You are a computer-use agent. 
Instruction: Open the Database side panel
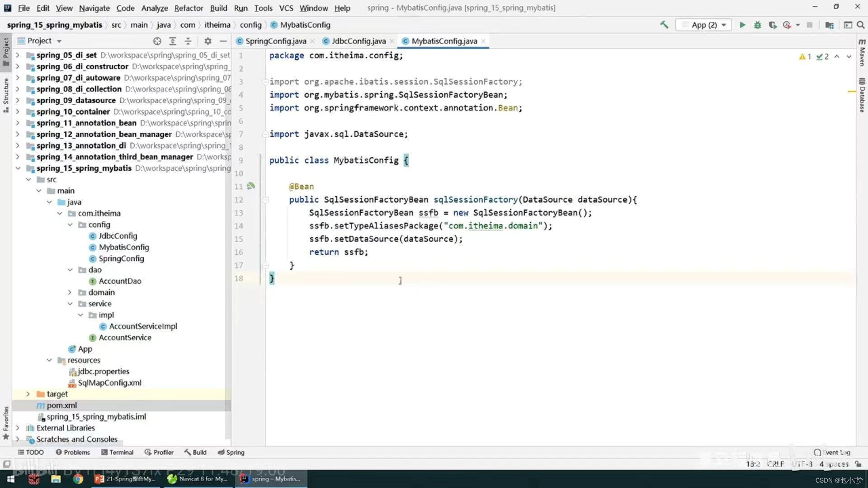pos(862,95)
